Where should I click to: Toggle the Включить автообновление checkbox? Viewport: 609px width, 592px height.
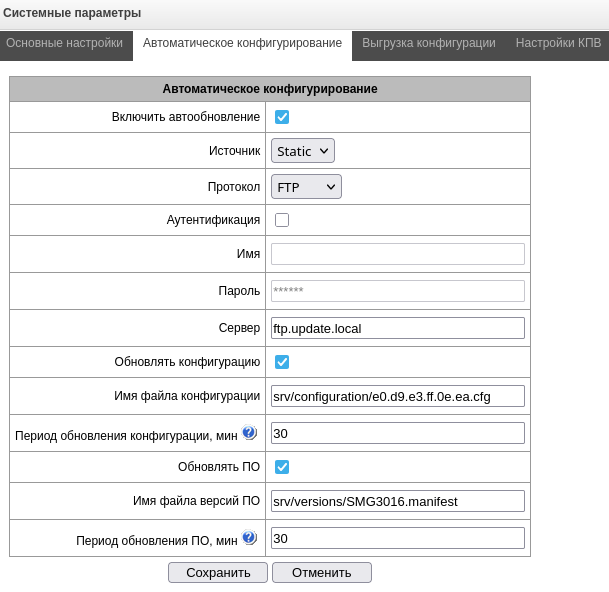(282, 117)
